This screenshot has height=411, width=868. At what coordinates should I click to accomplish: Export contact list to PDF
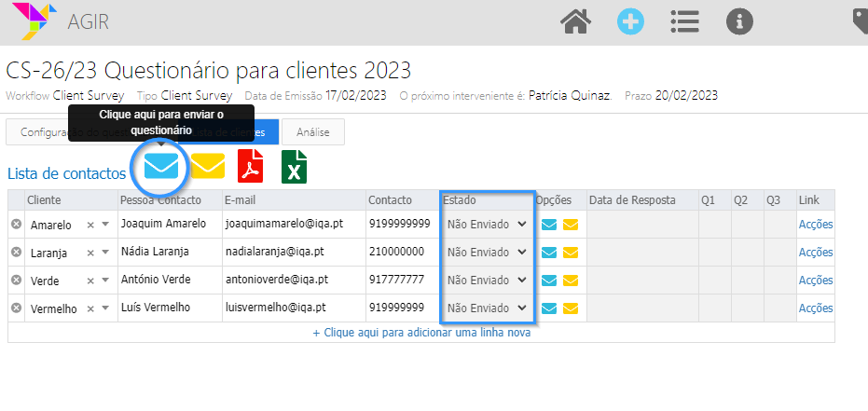(x=250, y=166)
